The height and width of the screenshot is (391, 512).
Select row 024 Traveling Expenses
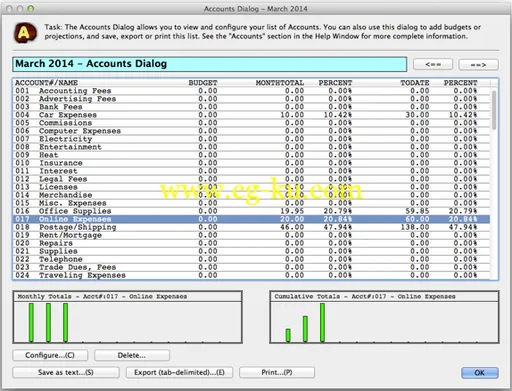pyautogui.click(x=252, y=275)
